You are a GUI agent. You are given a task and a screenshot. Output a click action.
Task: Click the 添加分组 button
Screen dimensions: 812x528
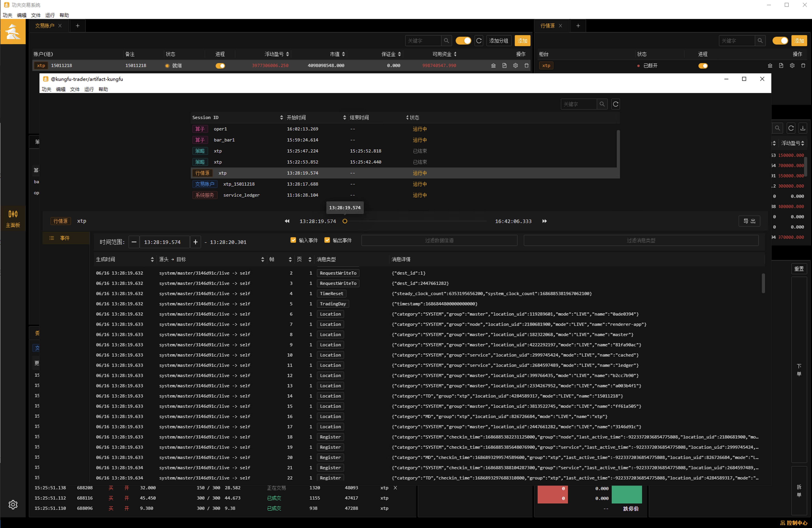coord(498,41)
